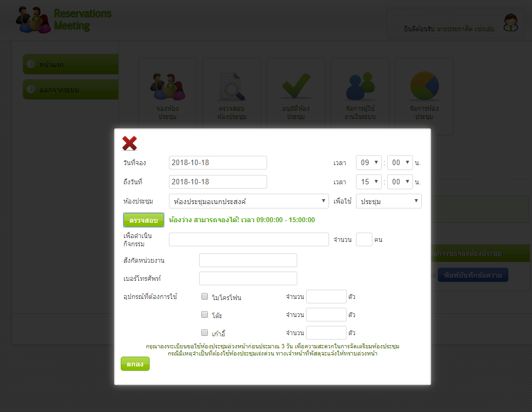The height and width of the screenshot is (412, 532).
Task: Click the user avatar icon in header
Action: (x=511, y=23)
